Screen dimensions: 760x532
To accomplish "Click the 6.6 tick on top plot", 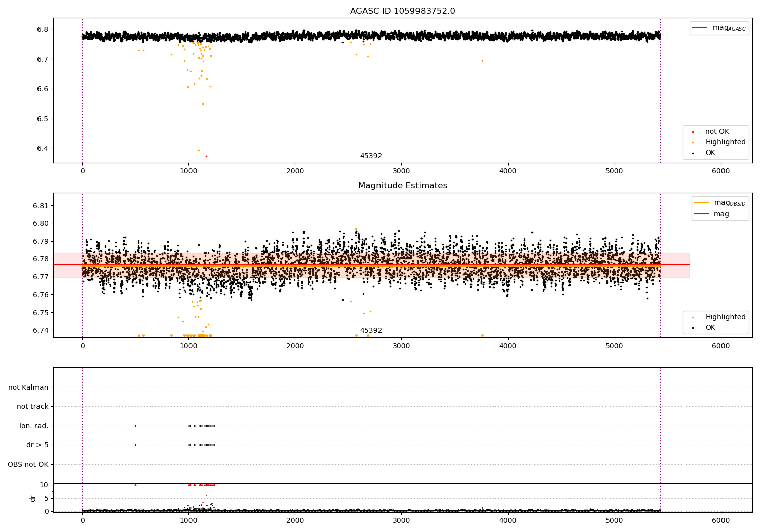I will click(x=43, y=89).
